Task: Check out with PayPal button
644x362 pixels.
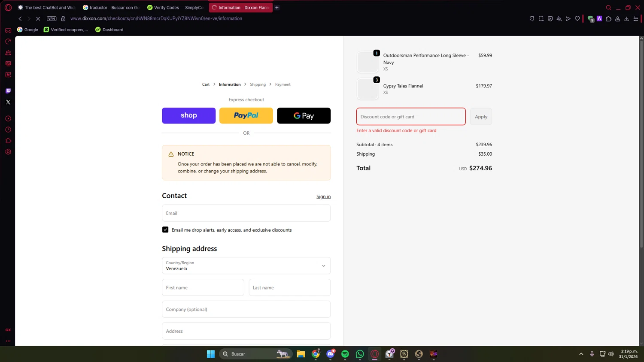Action: pyautogui.click(x=246, y=115)
